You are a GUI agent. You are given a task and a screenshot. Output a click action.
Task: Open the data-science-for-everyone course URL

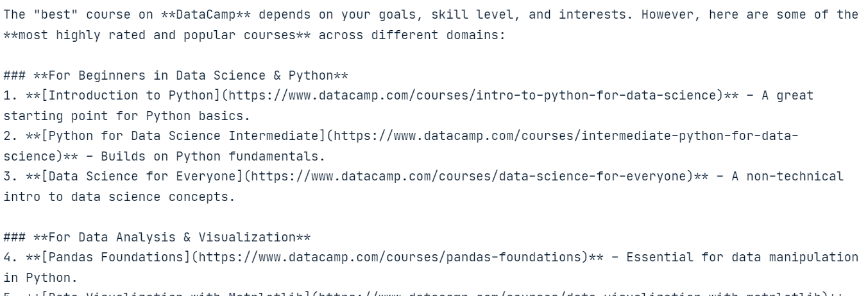click(x=469, y=177)
